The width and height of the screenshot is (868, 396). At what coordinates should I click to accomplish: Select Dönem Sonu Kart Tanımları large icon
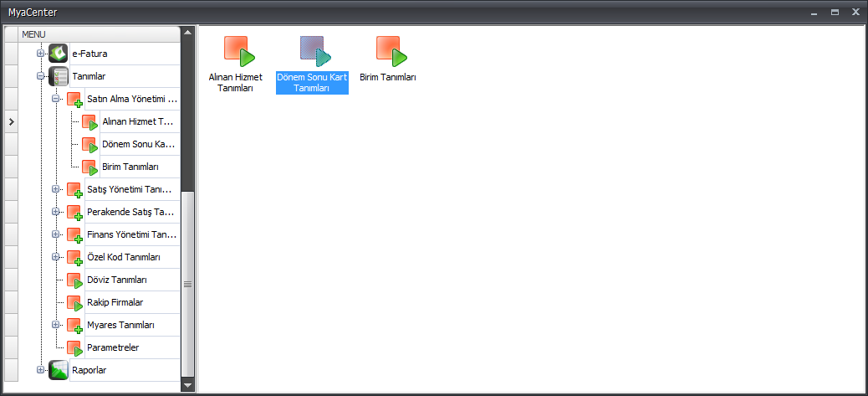[315, 51]
